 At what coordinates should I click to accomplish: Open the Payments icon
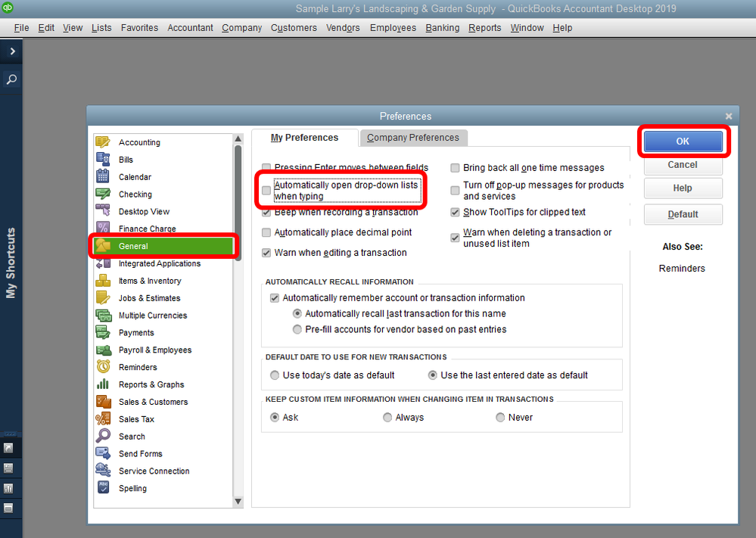click(103, 333)
